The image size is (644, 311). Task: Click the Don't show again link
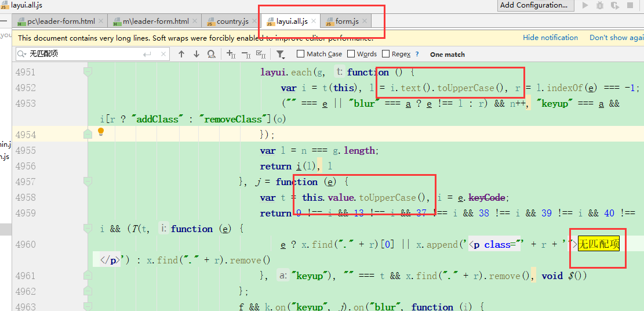(617, 38)
